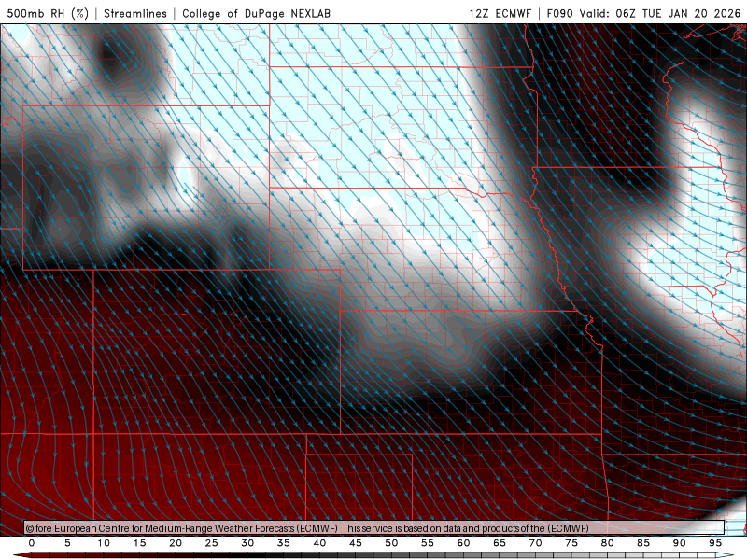Click color scale label '80'
747x560 pixels.
click(608, 543)
